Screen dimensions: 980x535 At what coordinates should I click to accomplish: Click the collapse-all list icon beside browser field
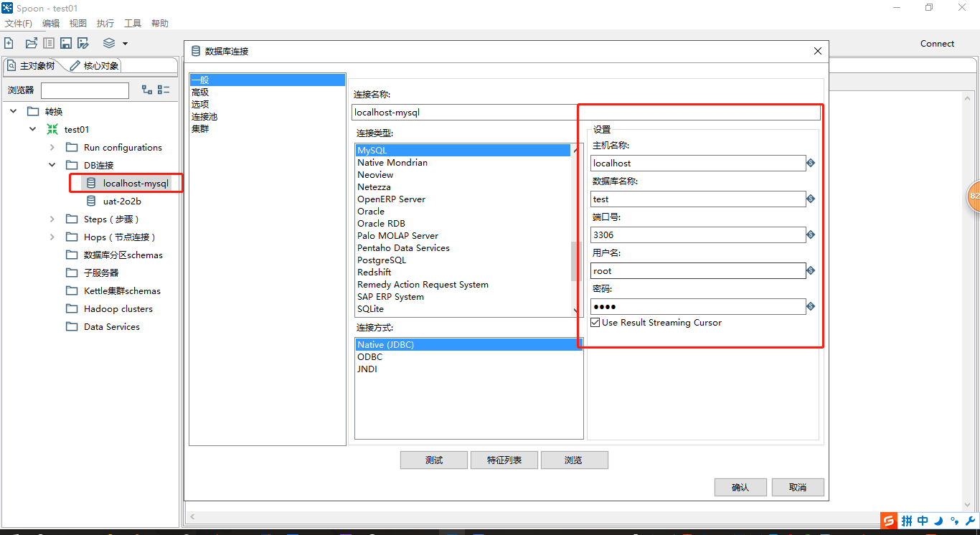(164, 90)
